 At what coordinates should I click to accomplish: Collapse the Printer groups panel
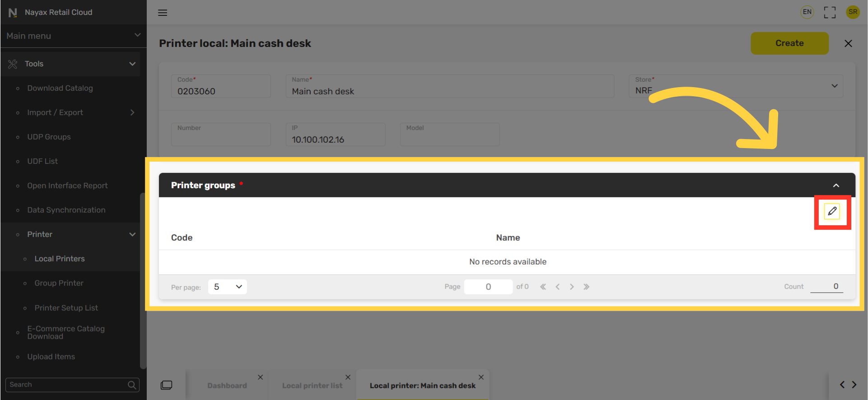click(x=836, y=186)
